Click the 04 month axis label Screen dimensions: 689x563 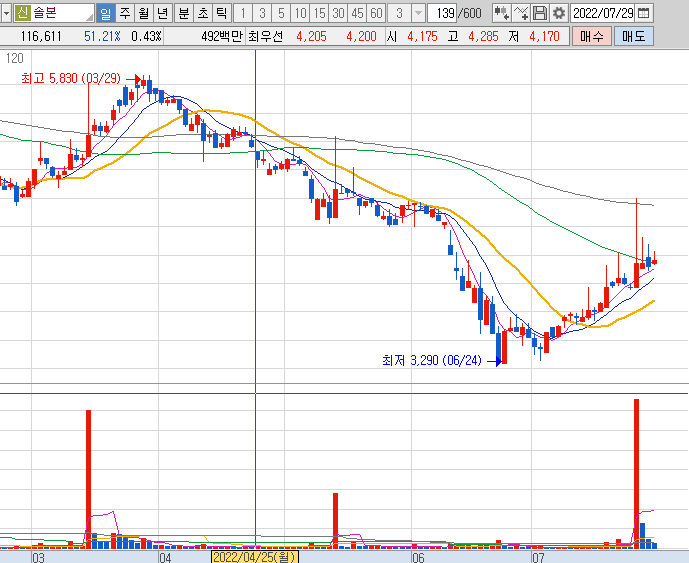165,558
